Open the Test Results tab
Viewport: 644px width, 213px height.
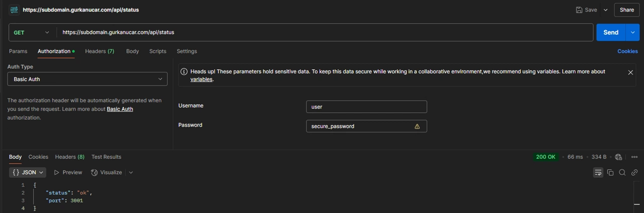pyautogui.click(x=106, y=157)
